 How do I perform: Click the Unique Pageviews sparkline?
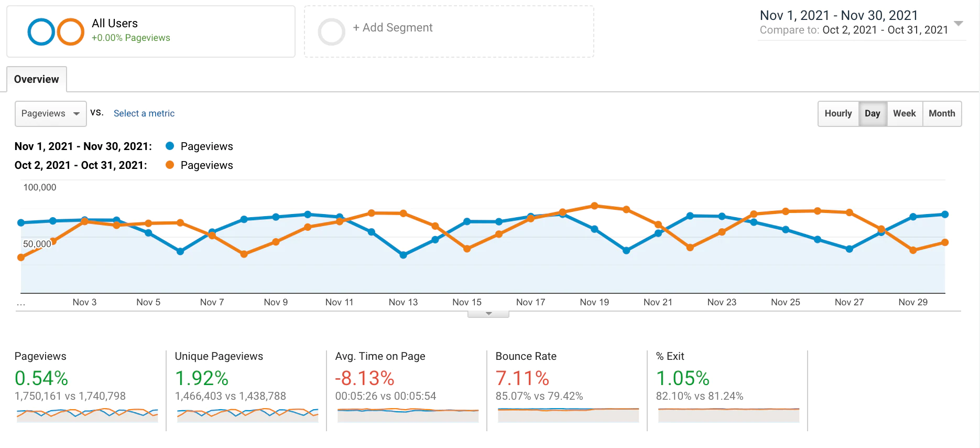[247, 415]
